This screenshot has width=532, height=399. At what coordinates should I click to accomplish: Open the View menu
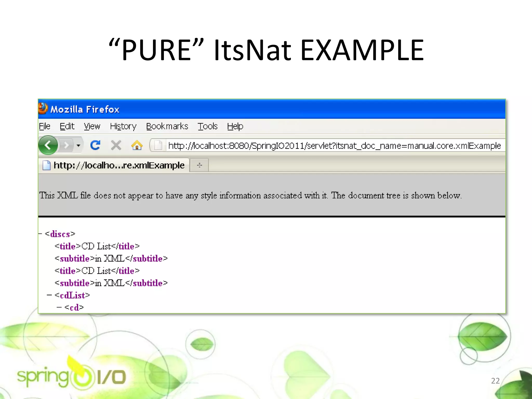[92, 126]
